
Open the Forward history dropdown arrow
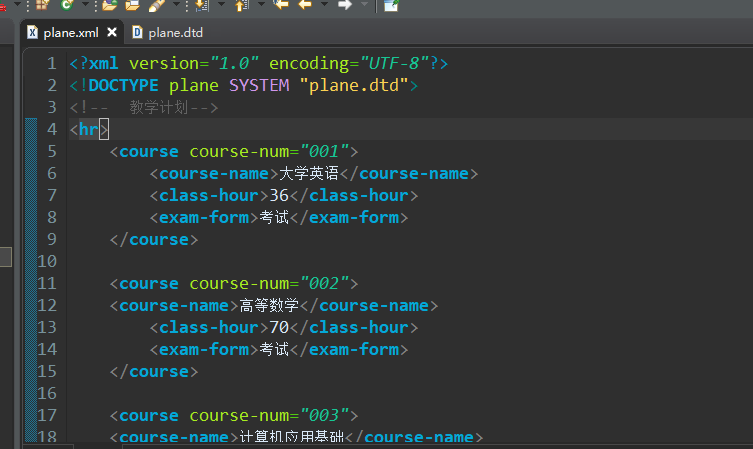tap(364, 4)
